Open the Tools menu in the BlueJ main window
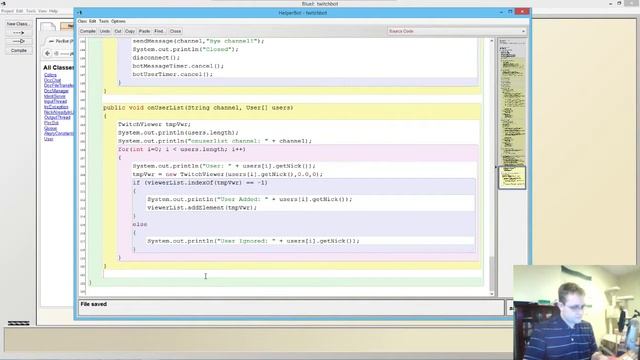This screenshot has height=360, width=640. [31, 11]
